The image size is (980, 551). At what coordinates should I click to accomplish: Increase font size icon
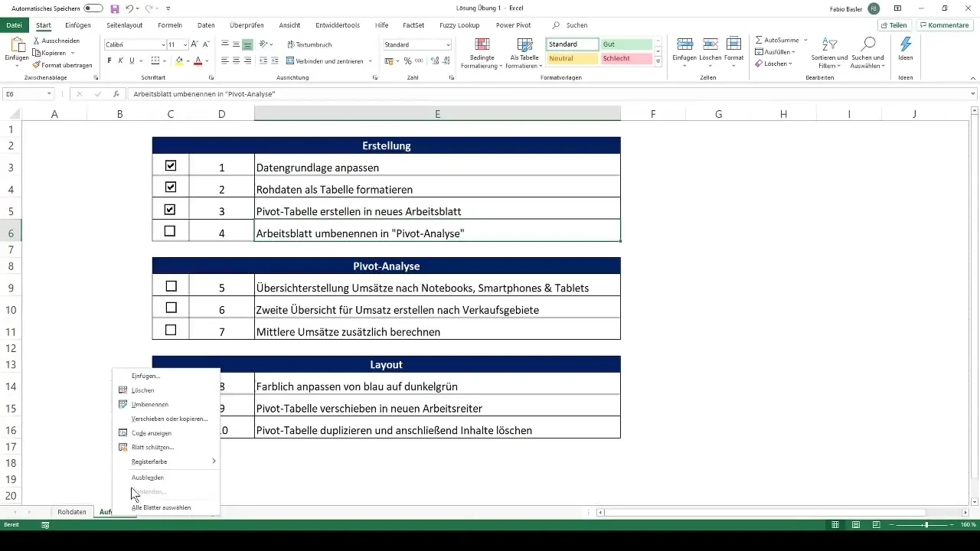click(x=194, y=45)
